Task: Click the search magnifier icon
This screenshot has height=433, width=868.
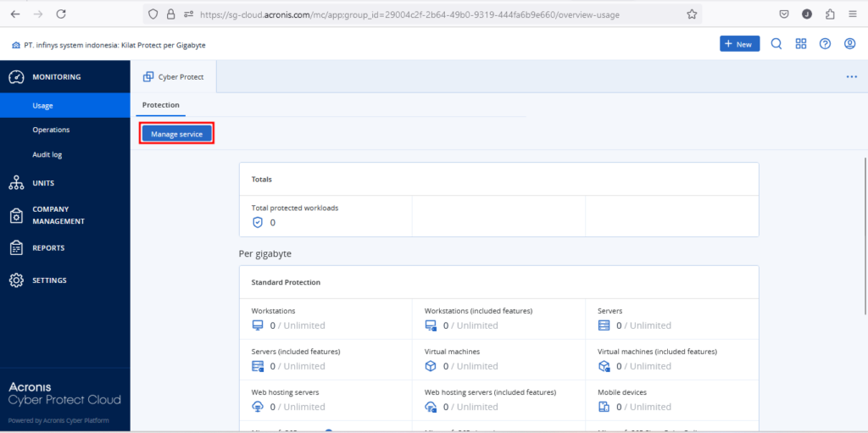Action: point(776,44)
